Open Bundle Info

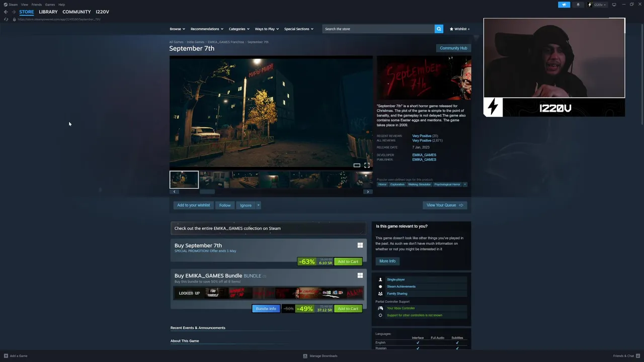pyautogui.click(x=266, y=309)
